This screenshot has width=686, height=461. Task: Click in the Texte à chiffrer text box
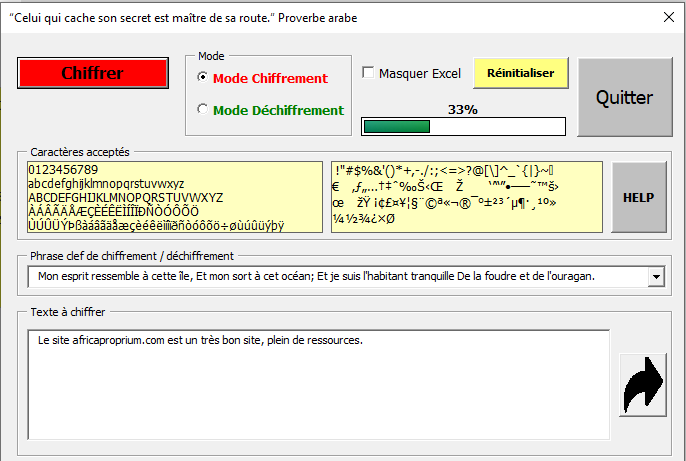click(318, 384)
